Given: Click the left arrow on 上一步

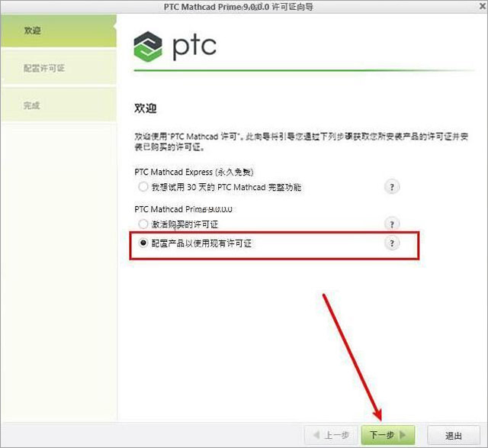Looking at the screenshot, I should pyautogui.click(x=316, y=434).
